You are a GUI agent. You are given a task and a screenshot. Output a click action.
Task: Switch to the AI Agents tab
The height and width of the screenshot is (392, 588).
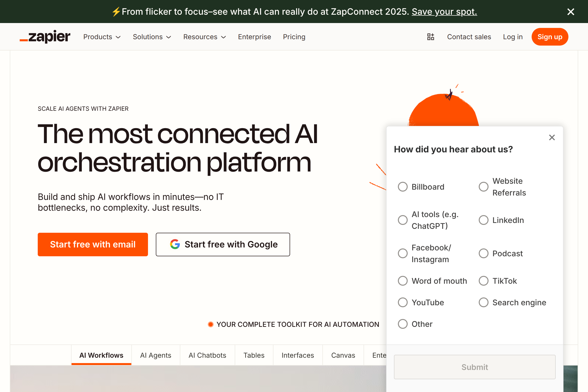pos(156,355)
